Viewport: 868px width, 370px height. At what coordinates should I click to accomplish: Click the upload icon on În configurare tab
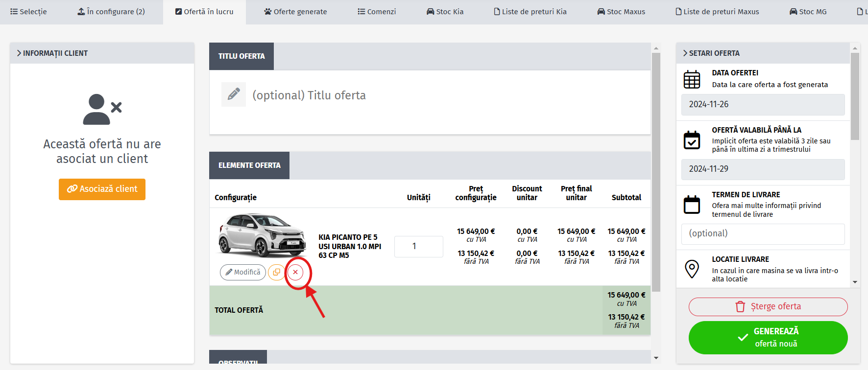click(x=81, y=12)
